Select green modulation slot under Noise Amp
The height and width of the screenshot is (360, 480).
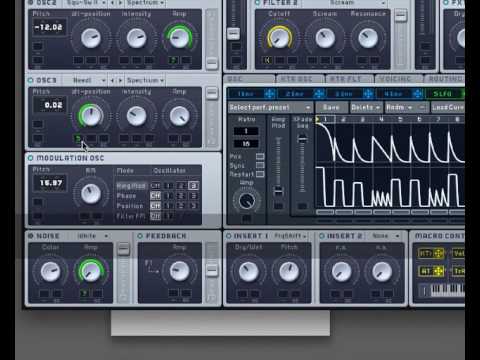coord(84,293)
